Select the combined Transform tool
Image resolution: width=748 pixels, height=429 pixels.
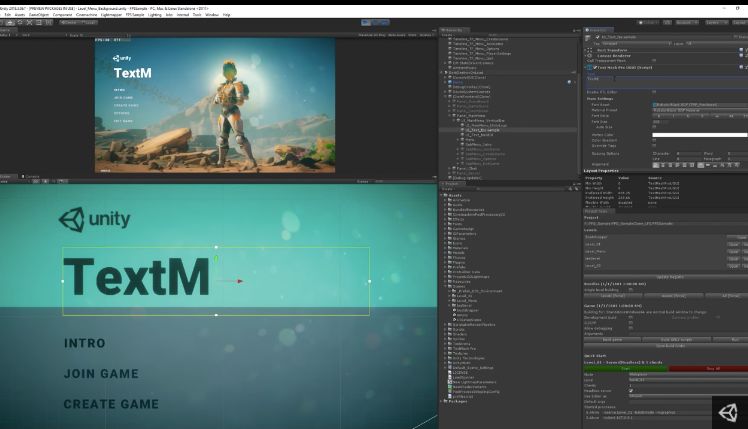(x=49, y=22)
